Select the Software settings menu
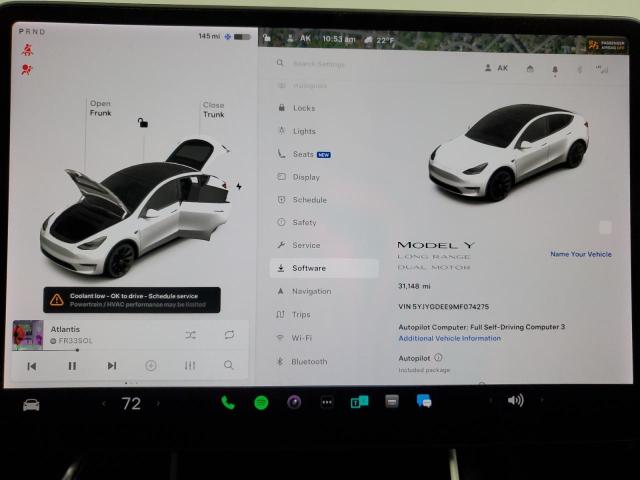Viewport: 640px width, 480px height. tap(324, 268)
